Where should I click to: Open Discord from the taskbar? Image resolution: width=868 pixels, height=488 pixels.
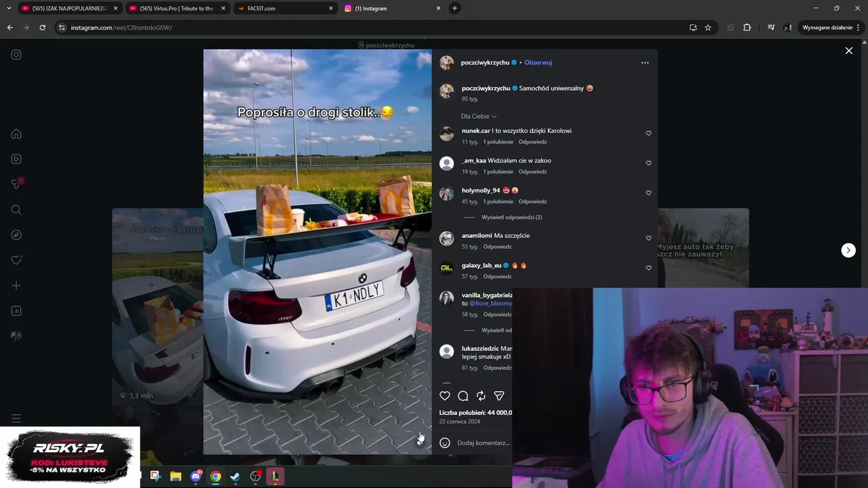(x=196, y=476)
